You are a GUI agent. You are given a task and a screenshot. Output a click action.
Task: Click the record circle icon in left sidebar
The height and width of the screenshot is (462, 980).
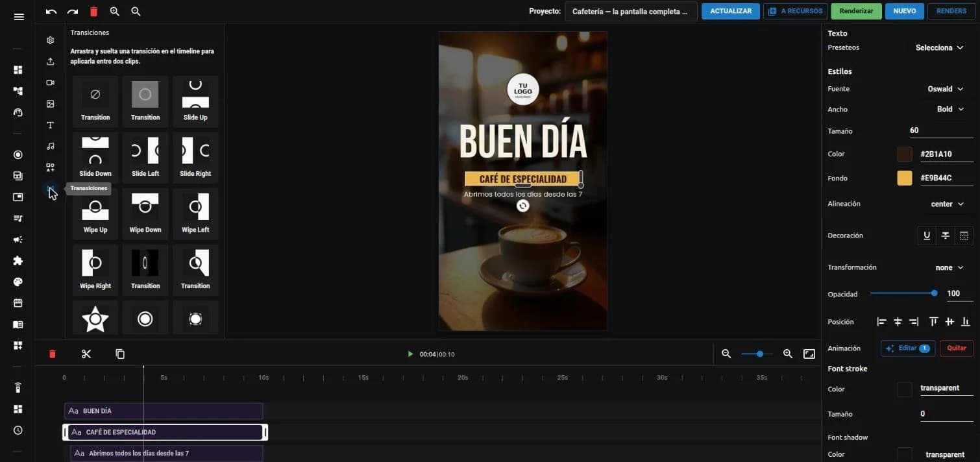(x=18, y=154)
